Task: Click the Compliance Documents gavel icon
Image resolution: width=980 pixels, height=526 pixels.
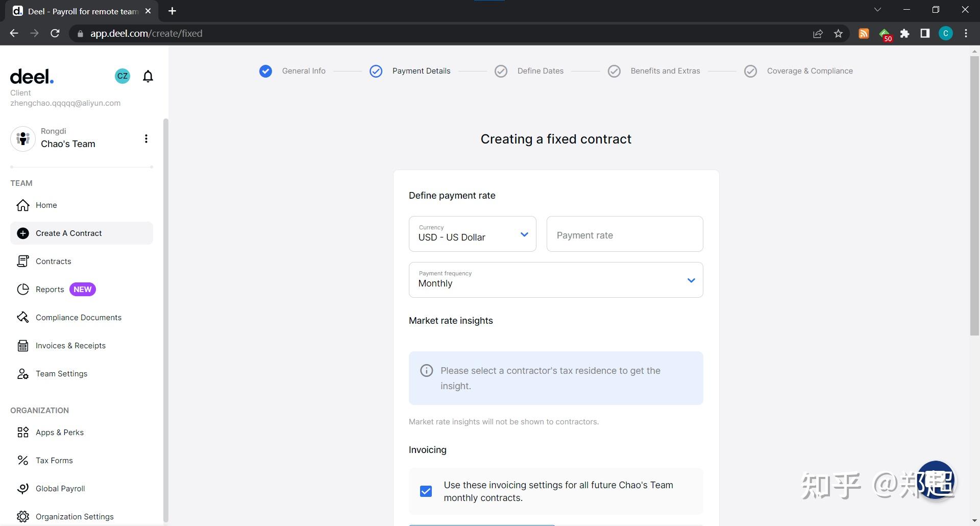Action: [23, 318]
